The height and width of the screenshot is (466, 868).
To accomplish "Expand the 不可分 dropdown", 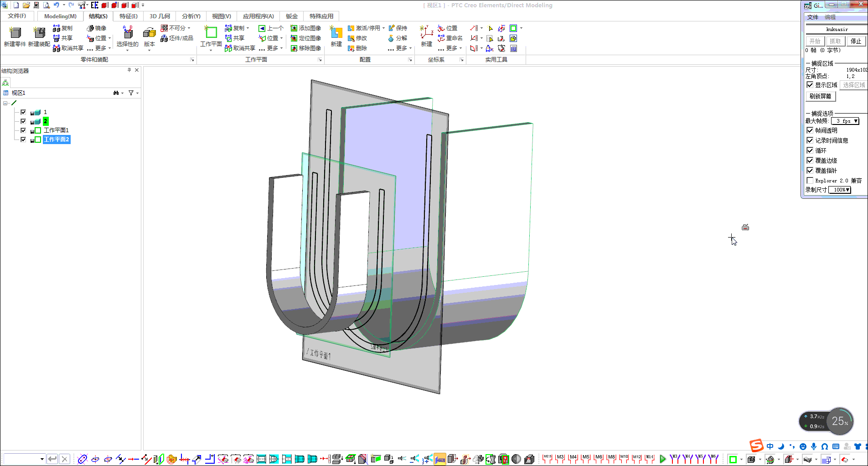I will [189, 28].
